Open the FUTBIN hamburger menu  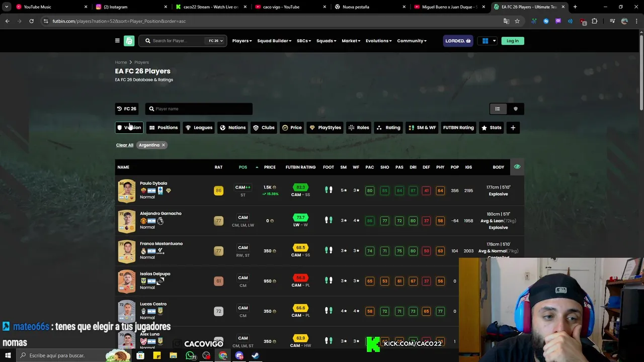(x=117, y=41)
